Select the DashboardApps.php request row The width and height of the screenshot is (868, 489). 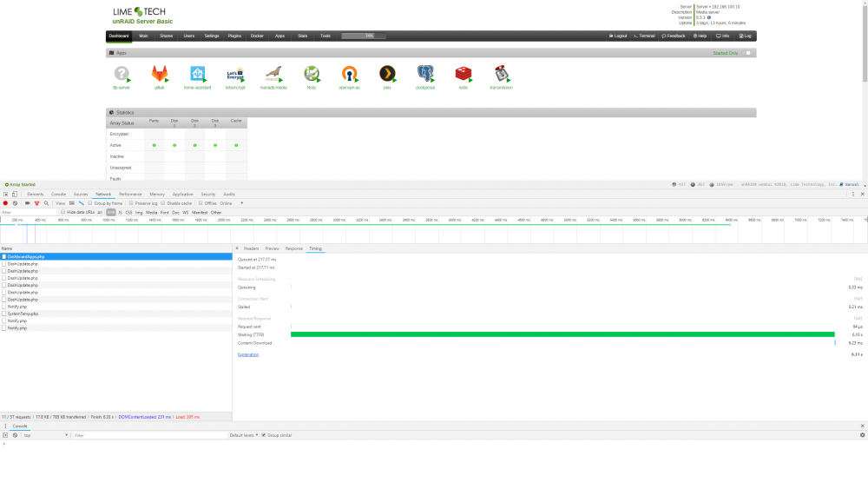[x=115, y=257]
